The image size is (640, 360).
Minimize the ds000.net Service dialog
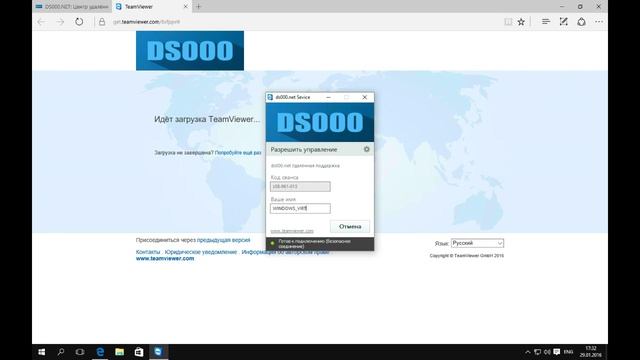click(x=328, y=97)
